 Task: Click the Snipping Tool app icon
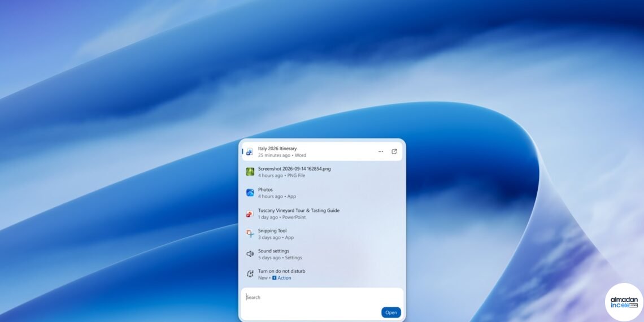(250, 234)
